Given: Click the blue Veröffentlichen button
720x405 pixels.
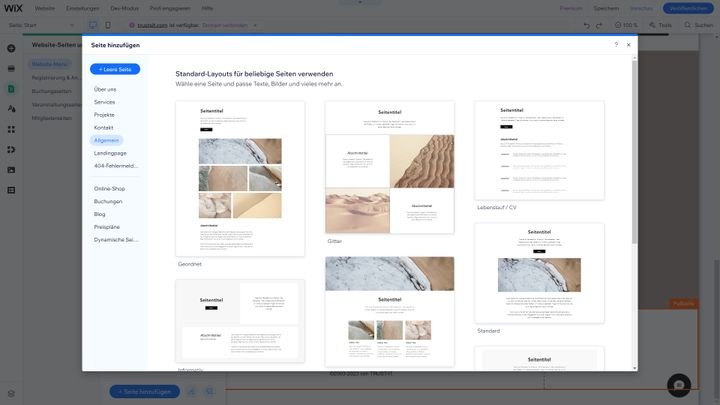Looking at the screenshot, I should [x=688, y=8].
